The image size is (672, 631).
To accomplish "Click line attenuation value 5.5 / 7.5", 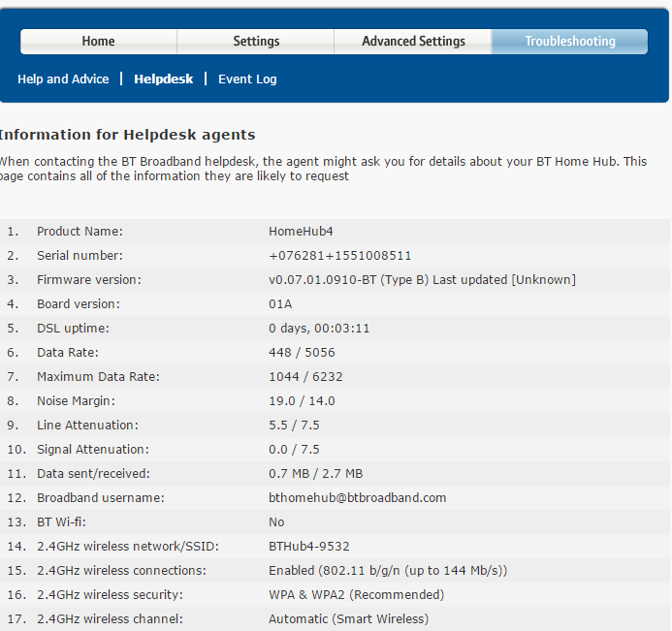I will click(294, 425).
